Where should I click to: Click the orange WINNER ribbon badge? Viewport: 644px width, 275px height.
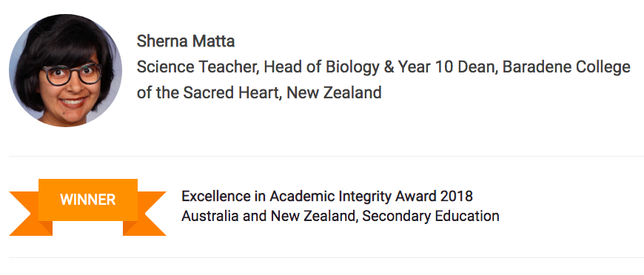(87, 207)
